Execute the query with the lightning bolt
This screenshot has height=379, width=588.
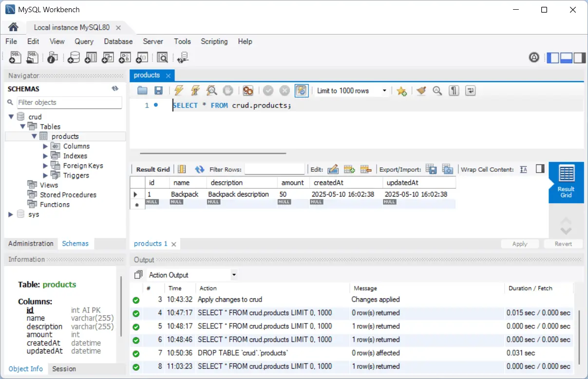point(179,90)
